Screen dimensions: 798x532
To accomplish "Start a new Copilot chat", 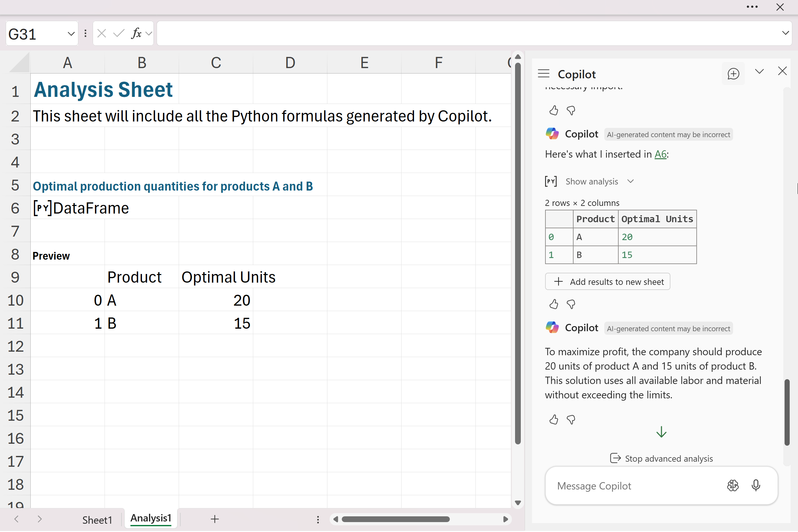I will coord(733,74).
